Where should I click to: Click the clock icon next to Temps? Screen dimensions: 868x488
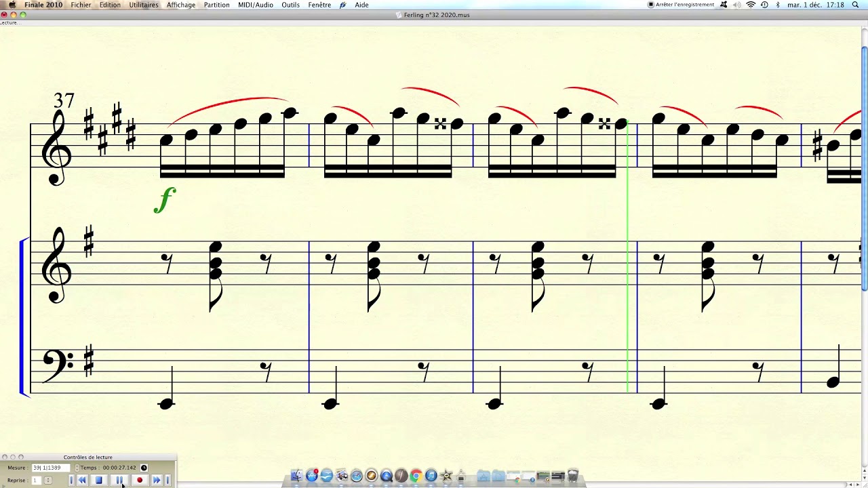point(144,468)
